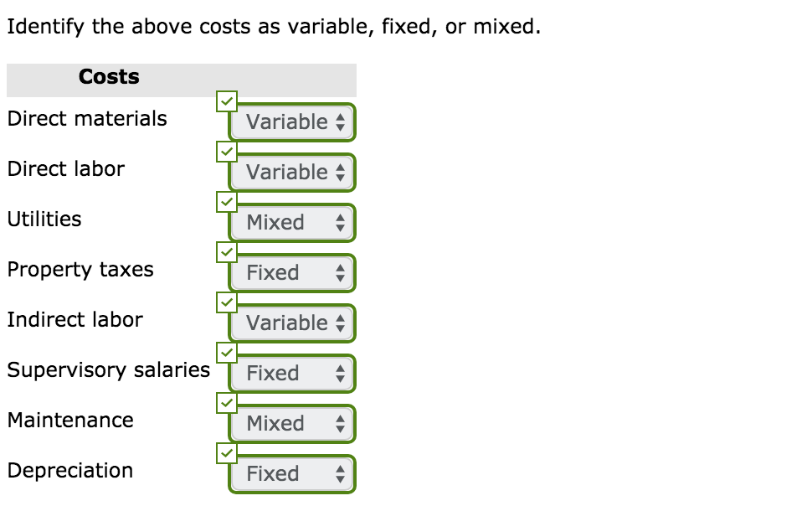Click the checkmark above the Property taxes selector
Viewport: 812px width, 506px height.
[226, 252]
